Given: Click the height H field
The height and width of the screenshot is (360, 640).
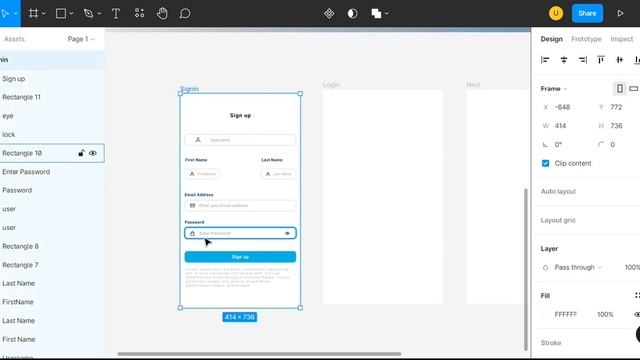Looking at the screenshot, I should tap(616, 126).
